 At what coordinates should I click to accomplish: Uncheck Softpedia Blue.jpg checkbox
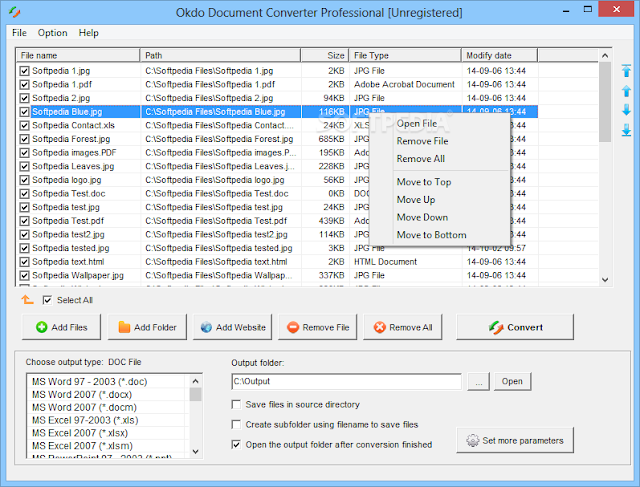coord(24,112)
